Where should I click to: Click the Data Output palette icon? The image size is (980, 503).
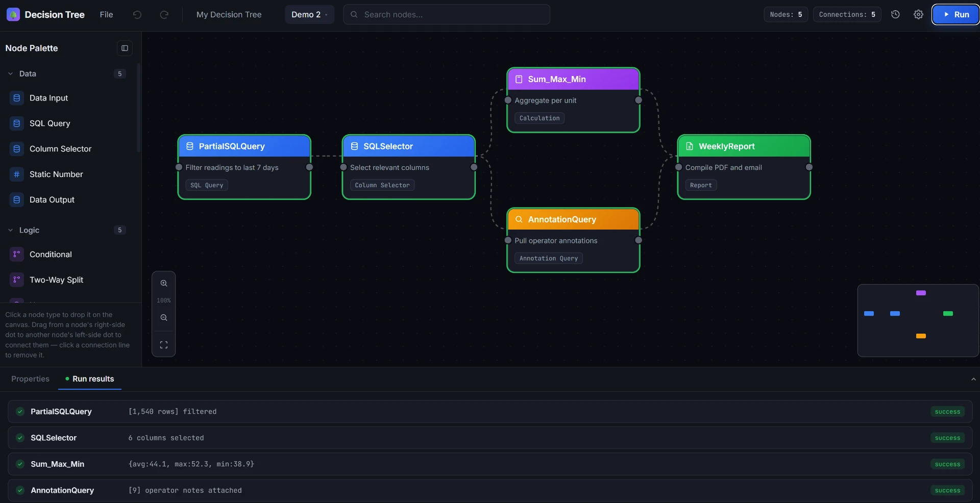click(17, 199)
